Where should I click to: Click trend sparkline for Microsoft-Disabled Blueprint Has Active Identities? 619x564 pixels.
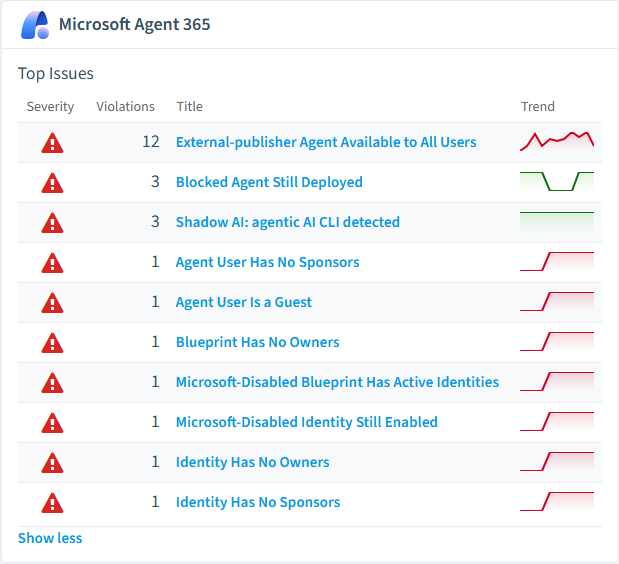coord(557,381)
